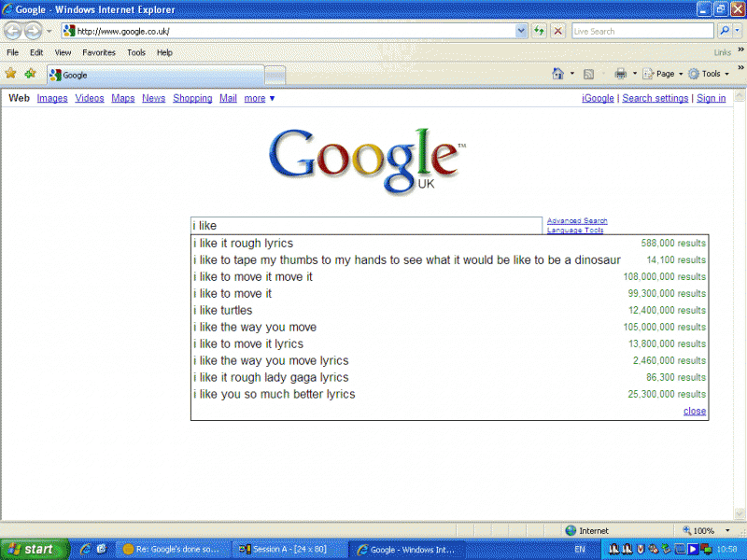Expand the Print options dropdown arrow
Screen dimensions: 747x560
(x=635, y=74)
